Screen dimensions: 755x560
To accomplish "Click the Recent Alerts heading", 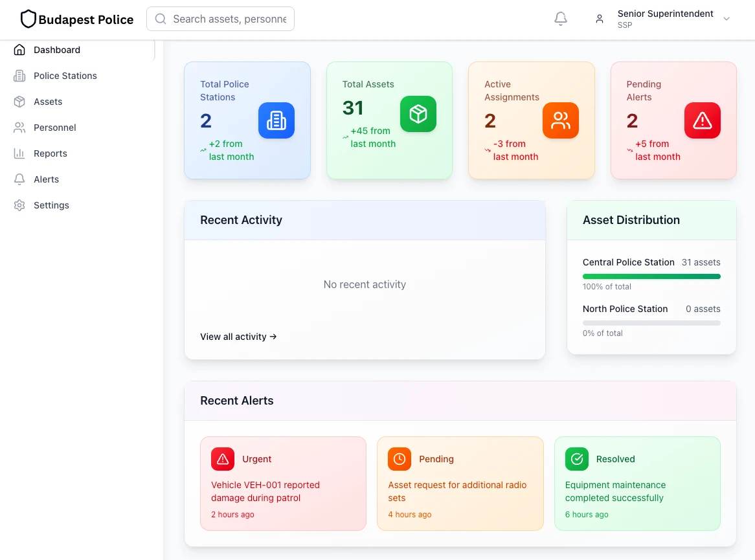I will pyautogui.click(x=237, y=401).
